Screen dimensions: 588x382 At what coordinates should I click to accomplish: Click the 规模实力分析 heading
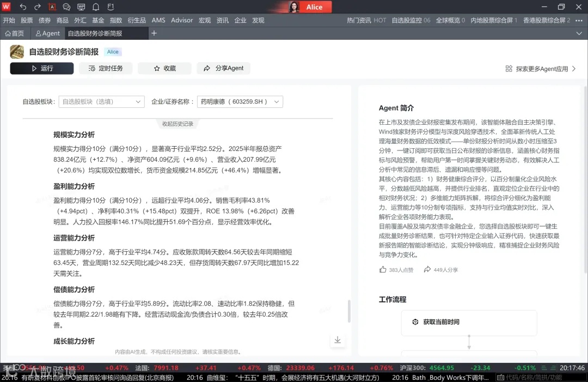click(x=74, y=135)
